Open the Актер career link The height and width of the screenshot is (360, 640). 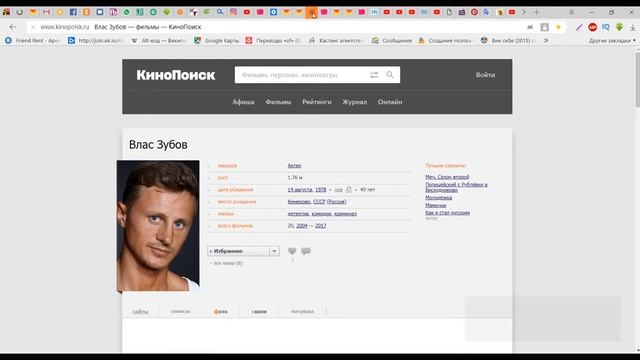pyautogui.click(x=294, y=166)
